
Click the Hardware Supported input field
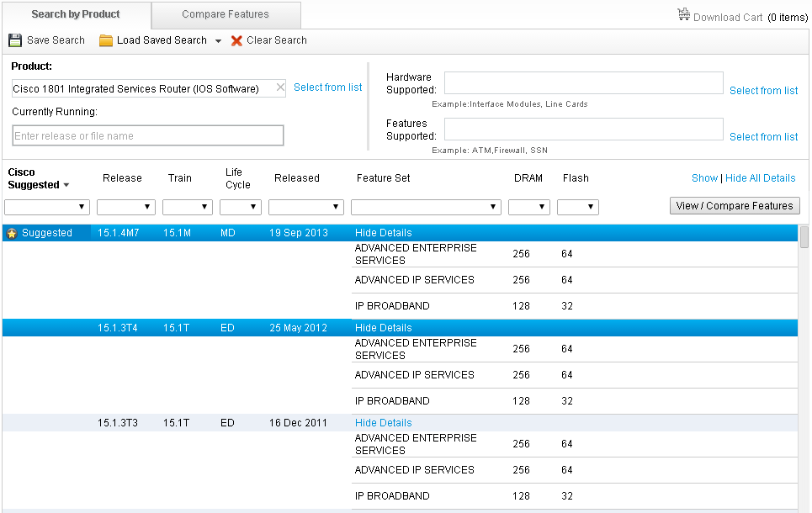coord(584,82)
